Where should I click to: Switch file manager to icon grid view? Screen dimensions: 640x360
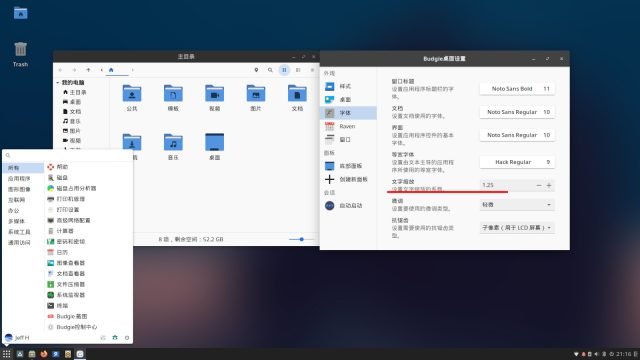tap(284, 70)
